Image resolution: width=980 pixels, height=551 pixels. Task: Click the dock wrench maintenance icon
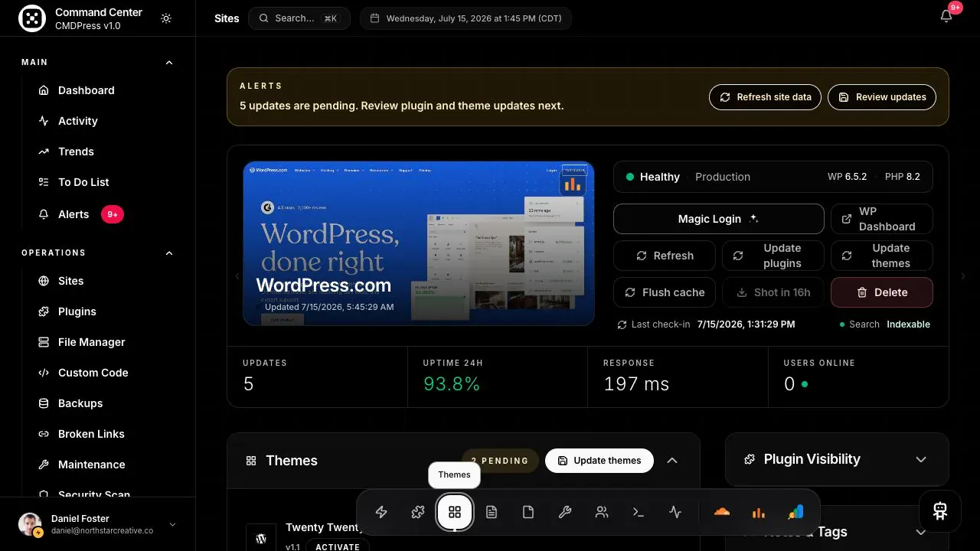(x=565, y=513)
